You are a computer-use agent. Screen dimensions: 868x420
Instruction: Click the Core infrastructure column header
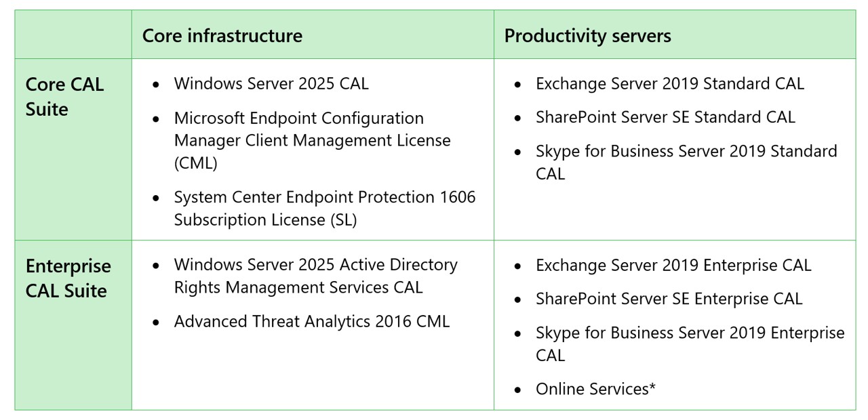tap(222, 36)
